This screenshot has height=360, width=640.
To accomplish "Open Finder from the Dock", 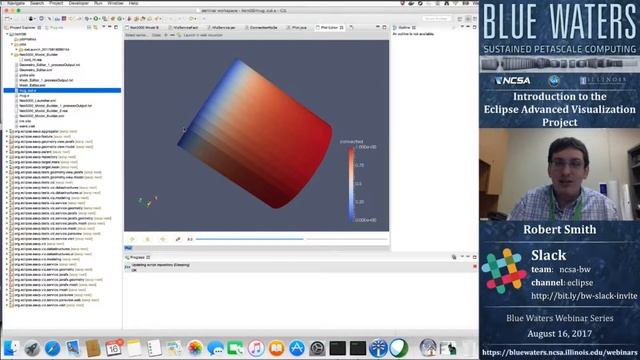I will (x=11, y=348).
